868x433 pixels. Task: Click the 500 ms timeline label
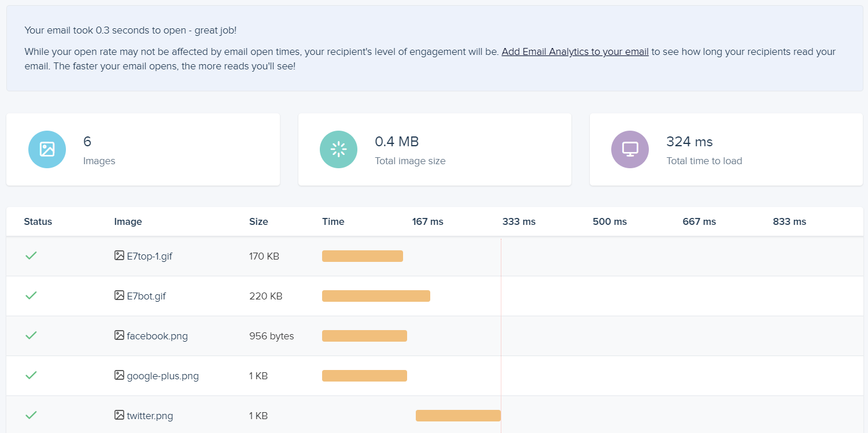(610, 221)
